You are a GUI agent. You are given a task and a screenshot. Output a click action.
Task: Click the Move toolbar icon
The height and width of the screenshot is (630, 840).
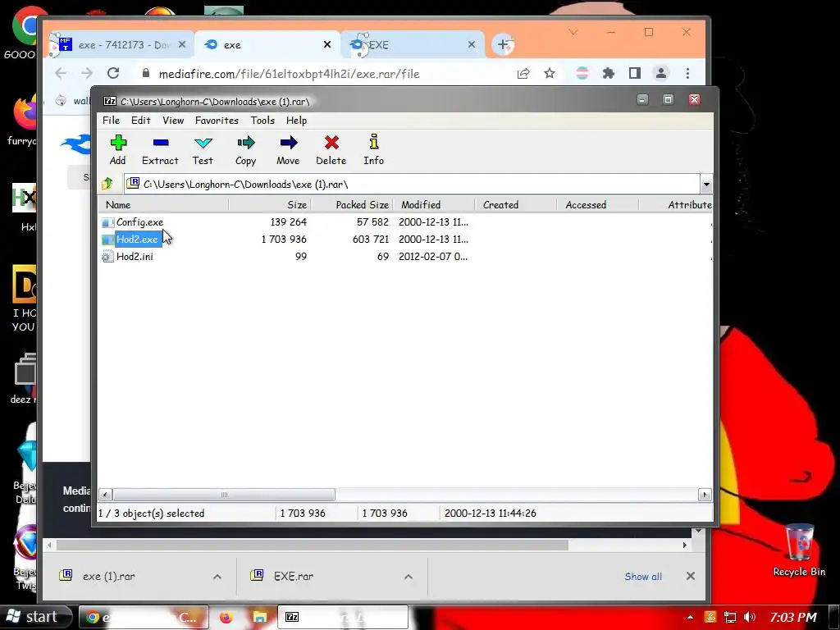[x=288, y=149]
